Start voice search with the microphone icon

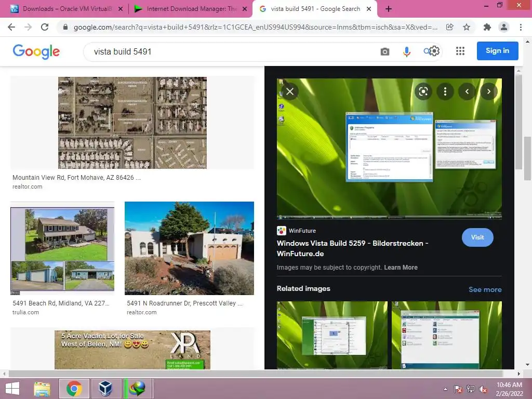click(x=406, y=51)
